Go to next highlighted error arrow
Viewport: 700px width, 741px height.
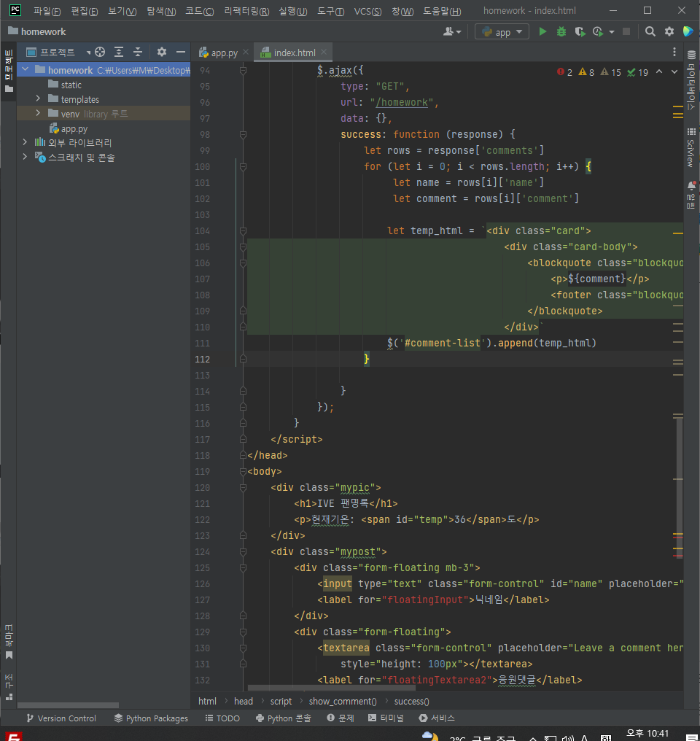[x=674, y=71]
